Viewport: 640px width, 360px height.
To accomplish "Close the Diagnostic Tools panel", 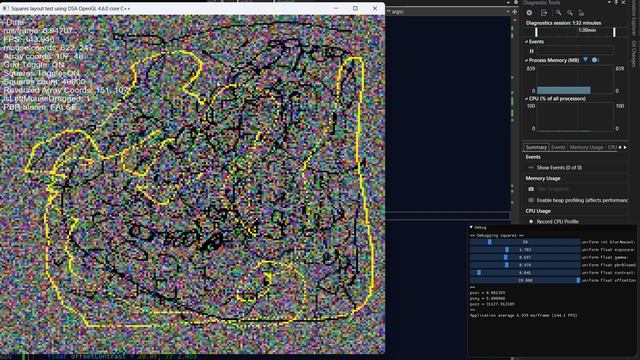I will [623, 2].
